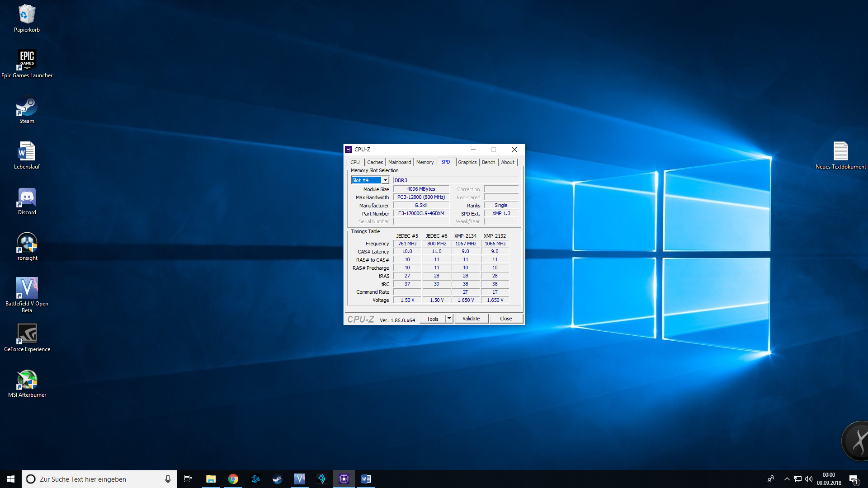Click the Validate button
Screen dimensions: 868x488
471,319
